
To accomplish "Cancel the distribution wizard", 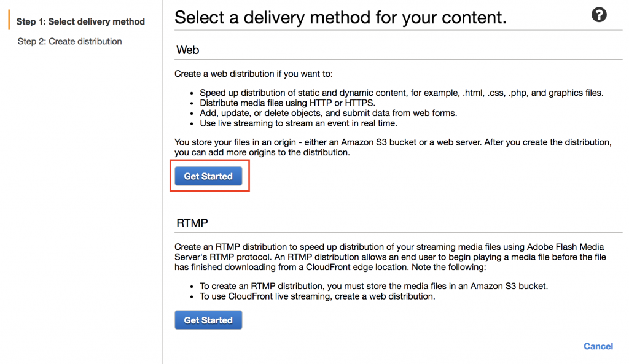I will point(598,346).
